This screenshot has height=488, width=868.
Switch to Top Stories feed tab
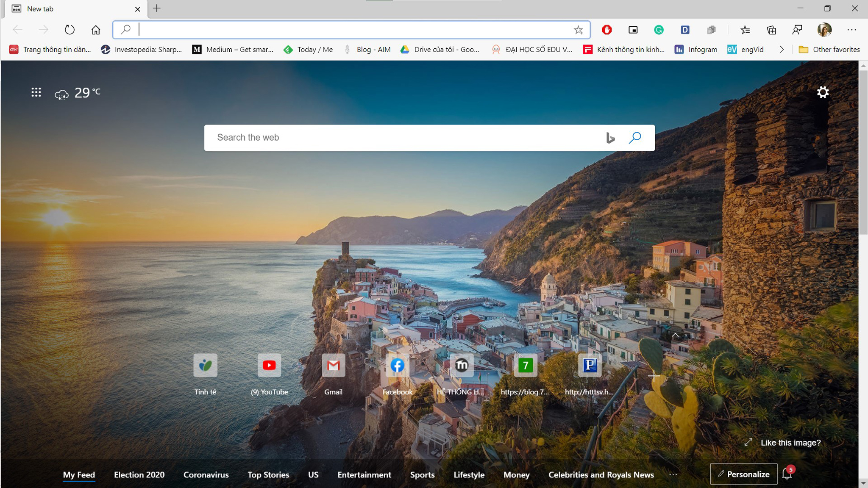[268, 474]
